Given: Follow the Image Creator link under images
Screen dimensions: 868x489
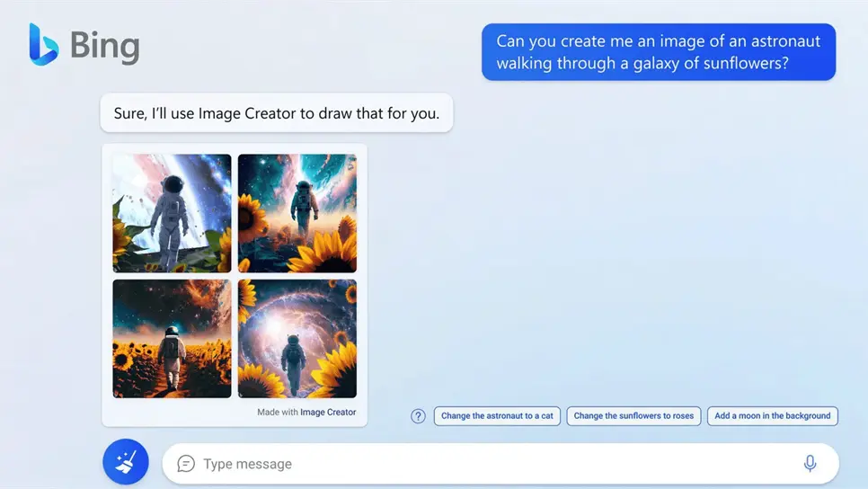Looking at the screenshot, I should [328, 413].
